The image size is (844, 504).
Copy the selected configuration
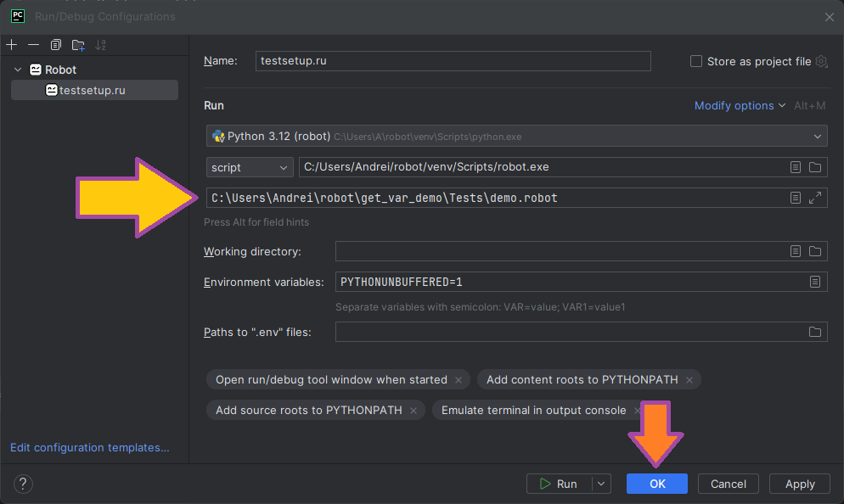(x=55, y=45)
